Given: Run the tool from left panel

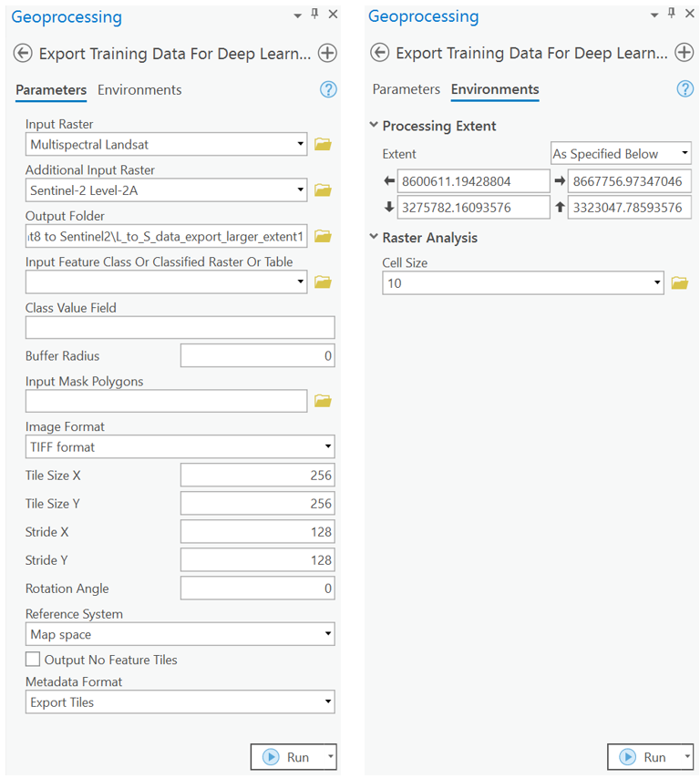Looking at the screenshot, I should tap(287, 757).
